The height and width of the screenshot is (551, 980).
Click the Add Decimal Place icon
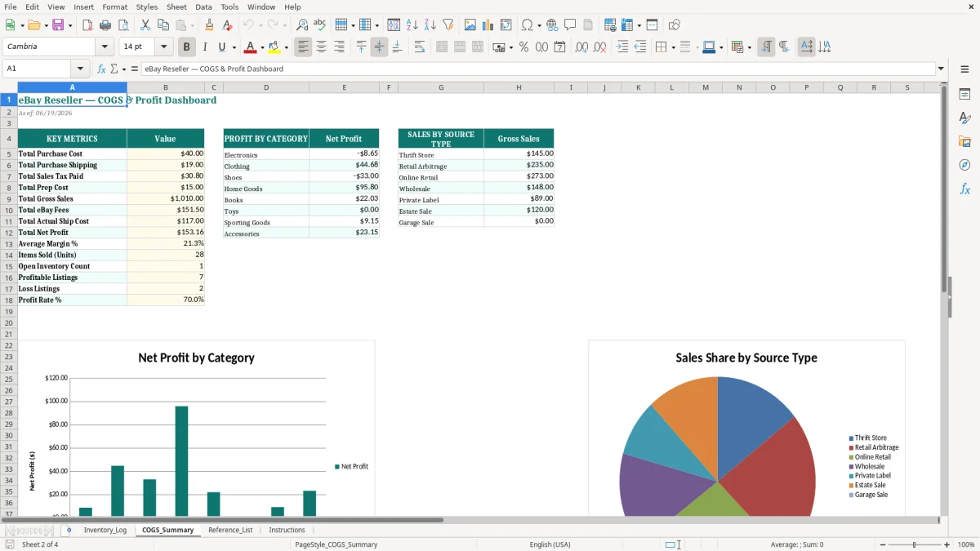[582, 47]
